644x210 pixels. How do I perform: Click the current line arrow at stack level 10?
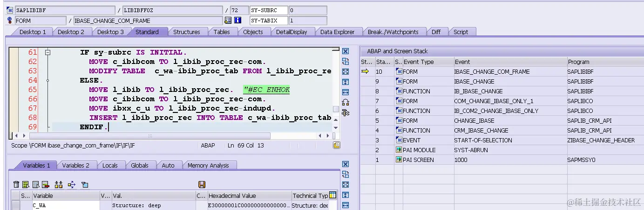pos(365,71)
